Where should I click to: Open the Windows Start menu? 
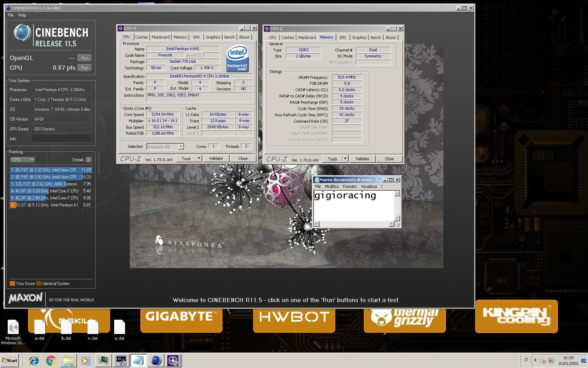click(x=9, y=360)
